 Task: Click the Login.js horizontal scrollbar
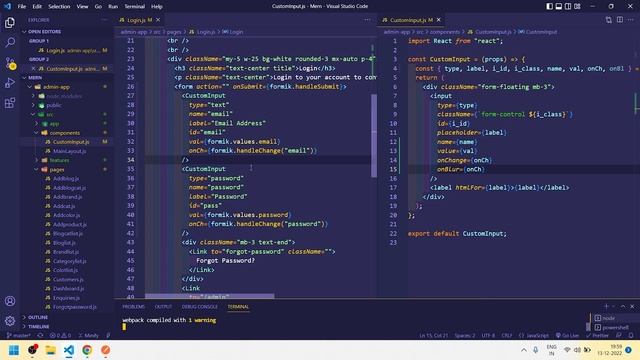(x=210, y=296)
